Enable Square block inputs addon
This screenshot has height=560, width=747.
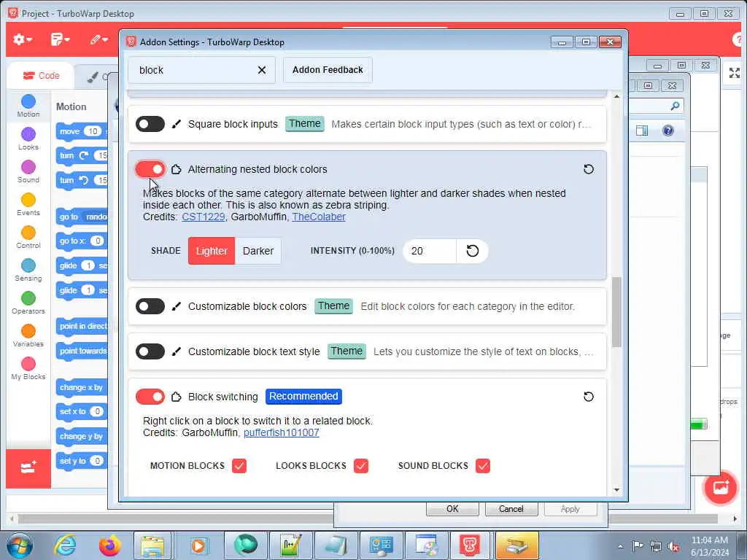click(150, 124)
